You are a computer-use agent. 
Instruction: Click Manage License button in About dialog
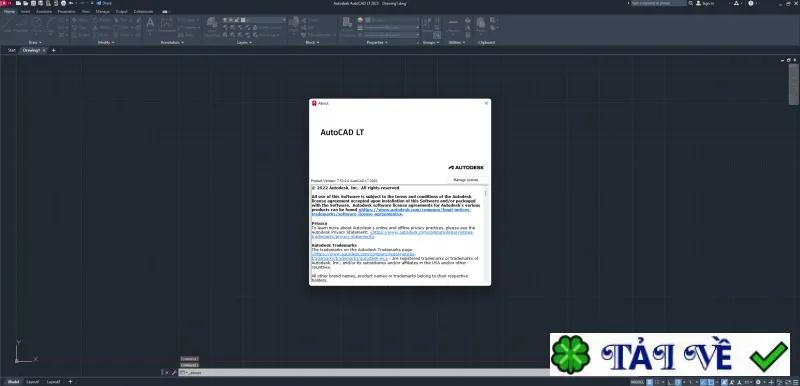(466, 179)
